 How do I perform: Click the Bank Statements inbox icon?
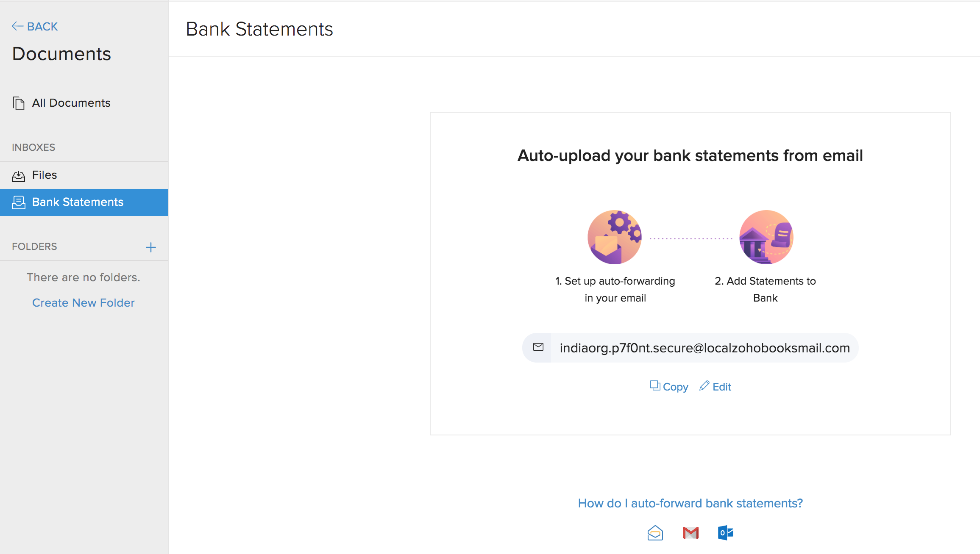[19, 202]
